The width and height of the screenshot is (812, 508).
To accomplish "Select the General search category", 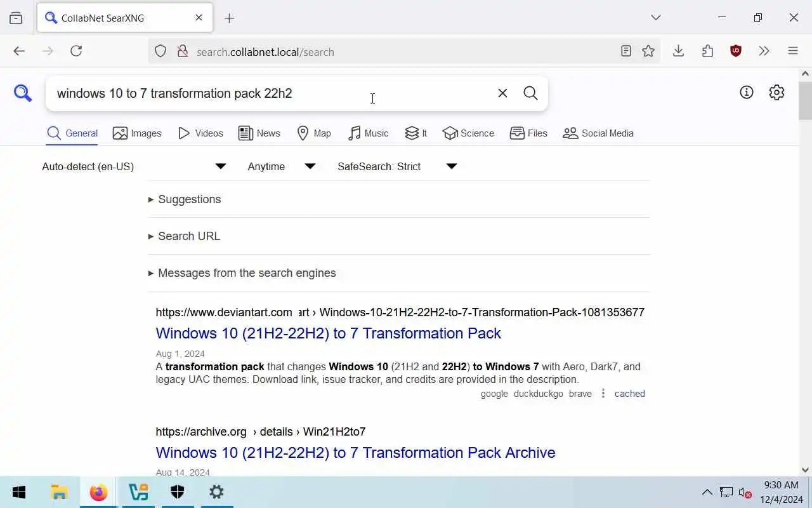I will 72,133.
